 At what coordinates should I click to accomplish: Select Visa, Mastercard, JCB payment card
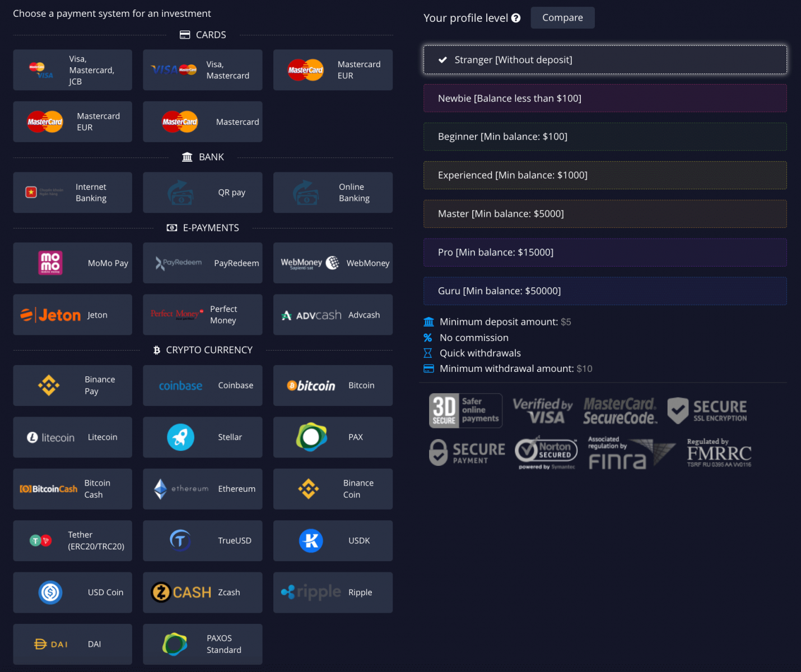[x=73, y=70]
